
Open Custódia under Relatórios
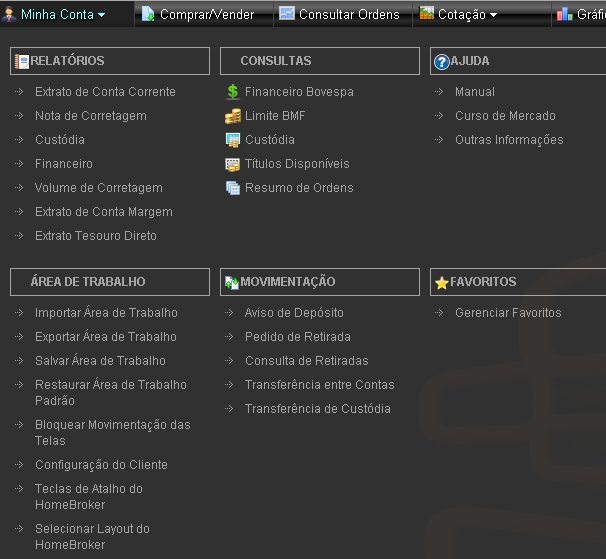tap(60, 140)
